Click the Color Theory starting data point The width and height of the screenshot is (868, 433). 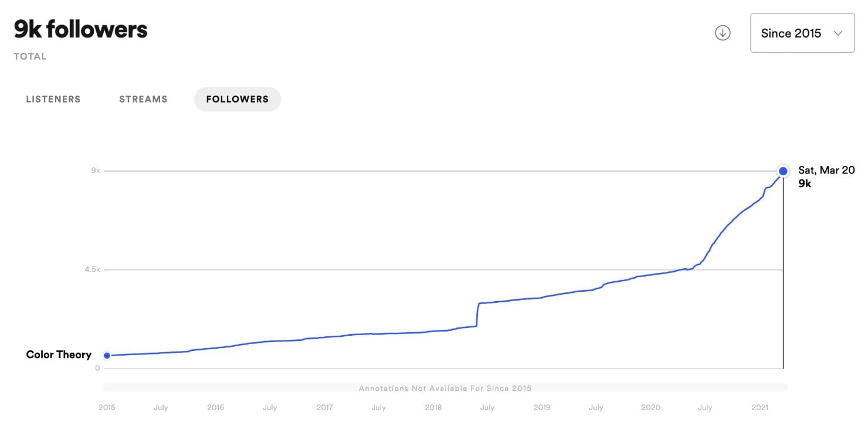tap(107, 356)
